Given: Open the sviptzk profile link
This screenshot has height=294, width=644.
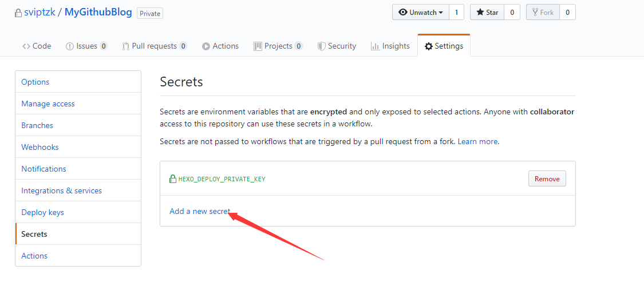Looking at the screenshot, I should coord(39,13).
